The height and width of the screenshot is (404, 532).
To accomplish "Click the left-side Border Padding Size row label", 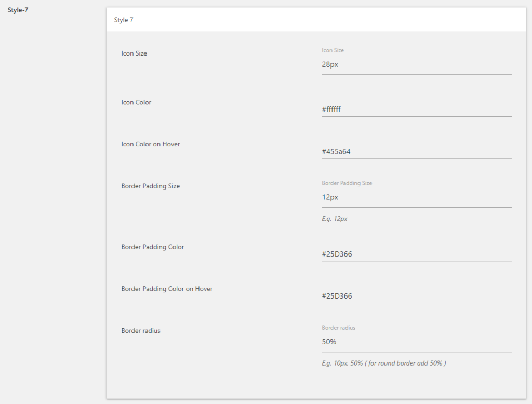I will [151, 186].
